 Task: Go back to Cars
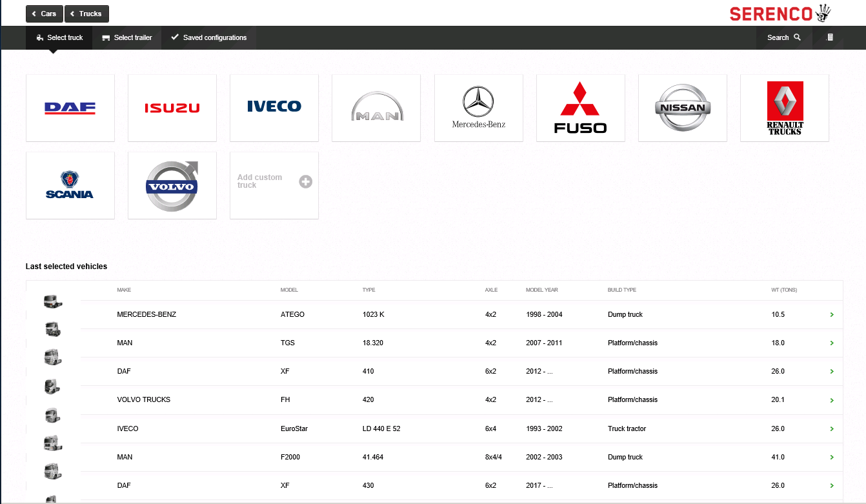pyautogui.click(x=44, y=14)
